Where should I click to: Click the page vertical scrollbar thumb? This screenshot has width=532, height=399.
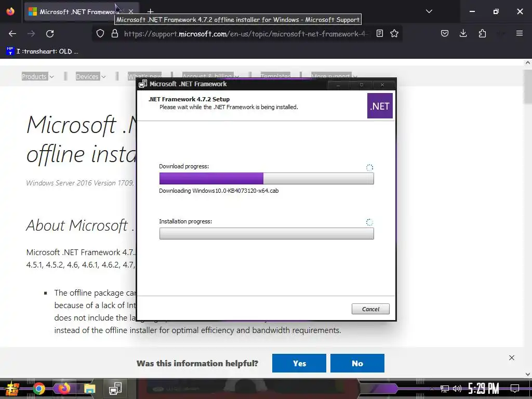(528, 86)
